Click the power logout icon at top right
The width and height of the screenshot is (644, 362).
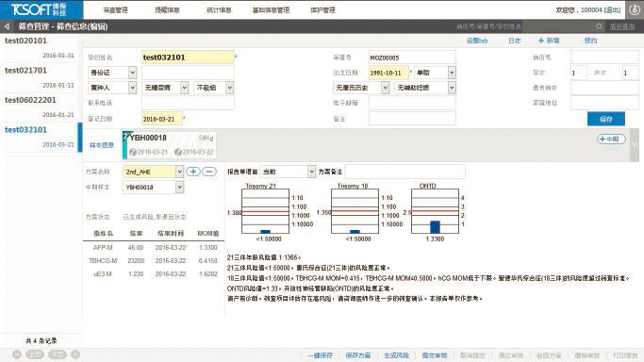[635, 9]
